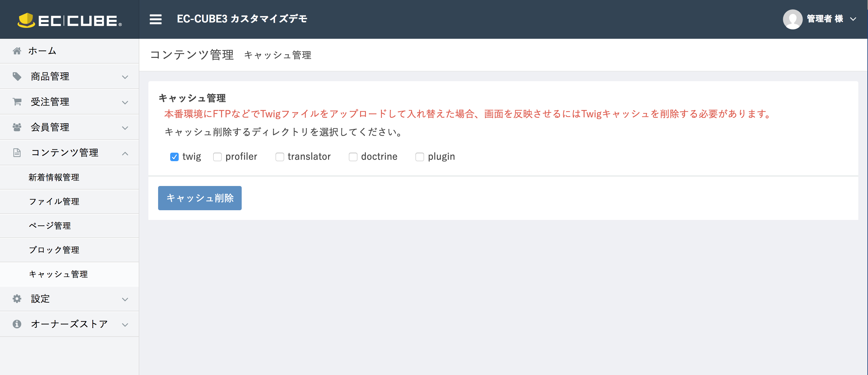
Task: Open the 管理者 様 dropdown arrow
Action: pos(853,19)
